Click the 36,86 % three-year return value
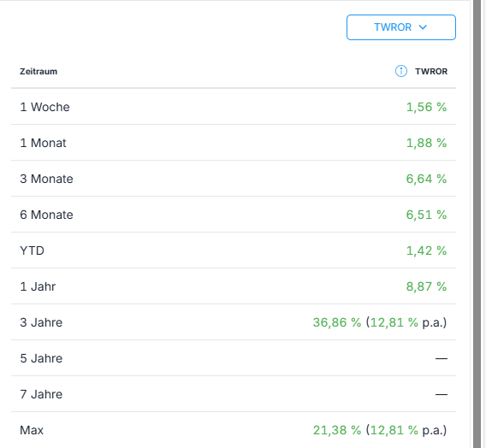 (x=337, y=322)
